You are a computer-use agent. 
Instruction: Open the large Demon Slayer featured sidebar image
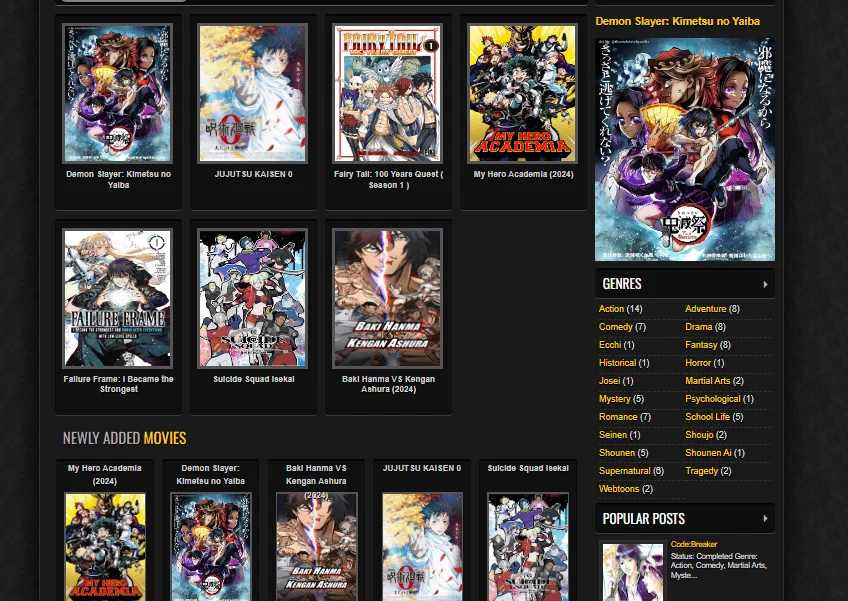point(685,149)
